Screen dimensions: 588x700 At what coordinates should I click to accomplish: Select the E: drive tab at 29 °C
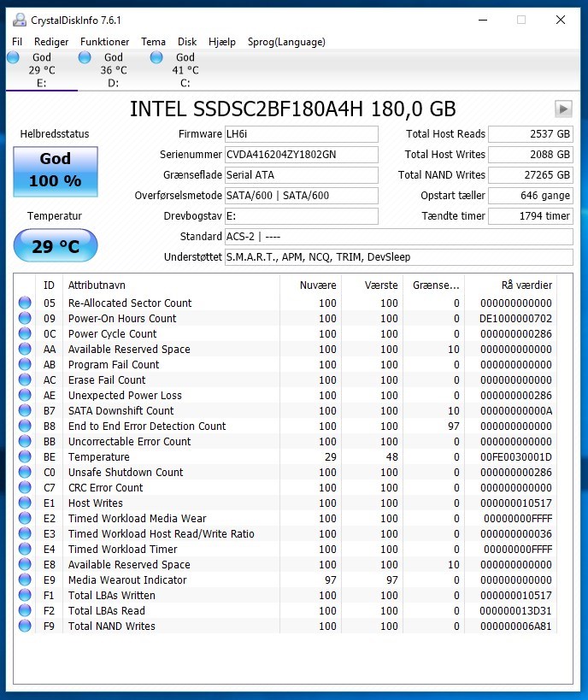[x=41, y=70]
